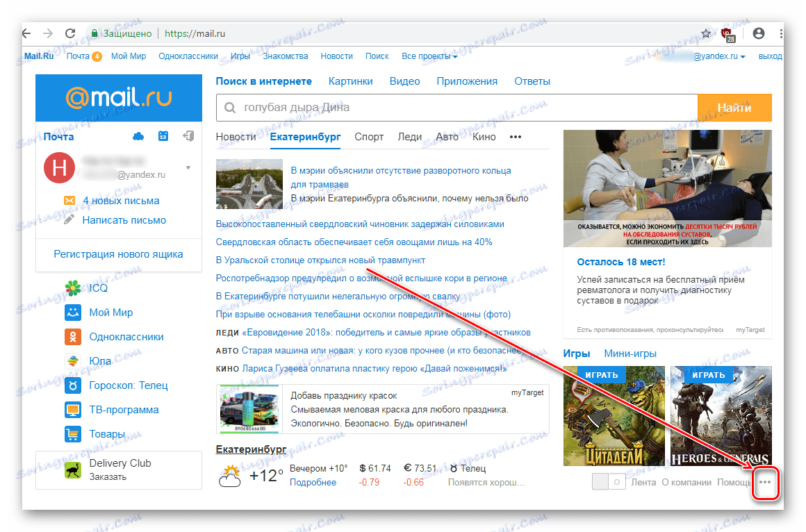Viewport: 806px width, 532px height.
Task: Open Почта link in top navigation
Action: tap(78, 56)
